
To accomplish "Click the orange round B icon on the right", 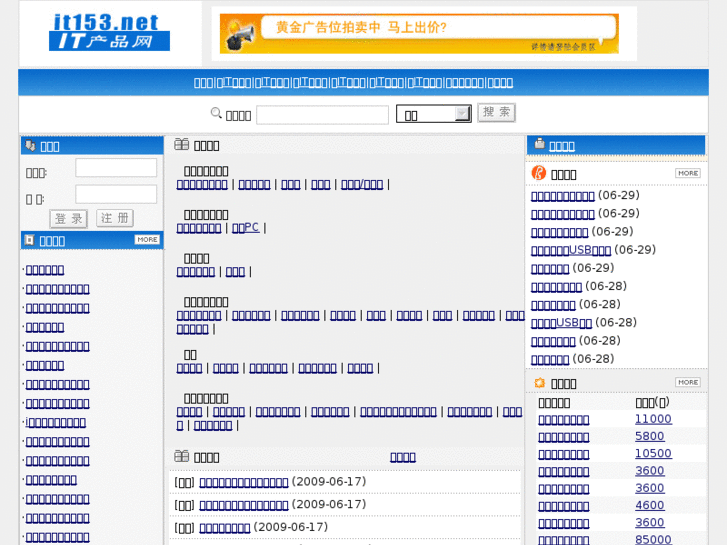I will point(539,173).
